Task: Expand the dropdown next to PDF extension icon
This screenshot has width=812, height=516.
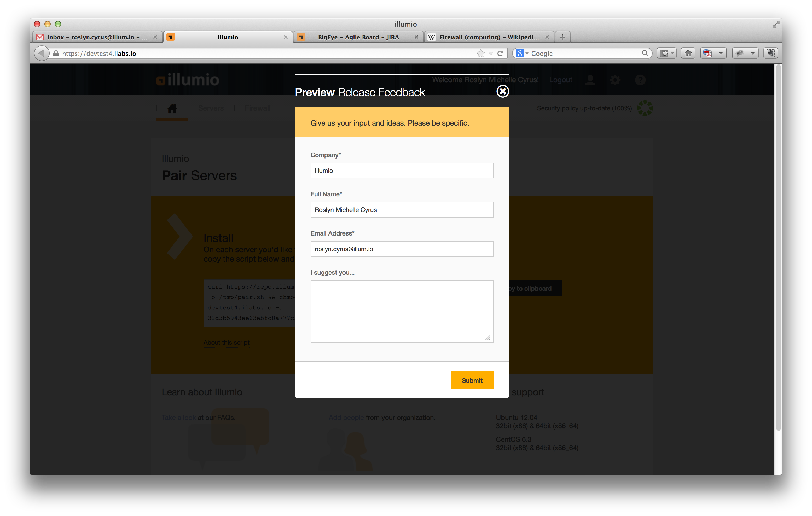Action: point(721,53)
